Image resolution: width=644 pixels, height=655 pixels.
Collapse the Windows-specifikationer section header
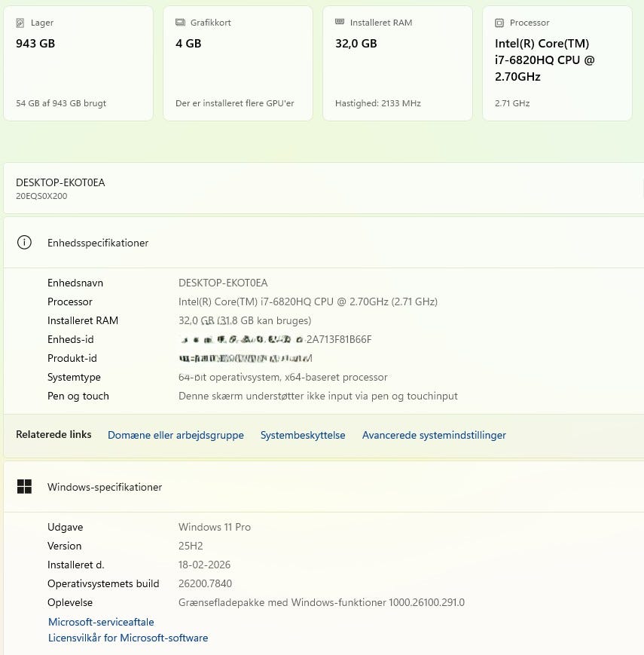click(x=324, y=487)
